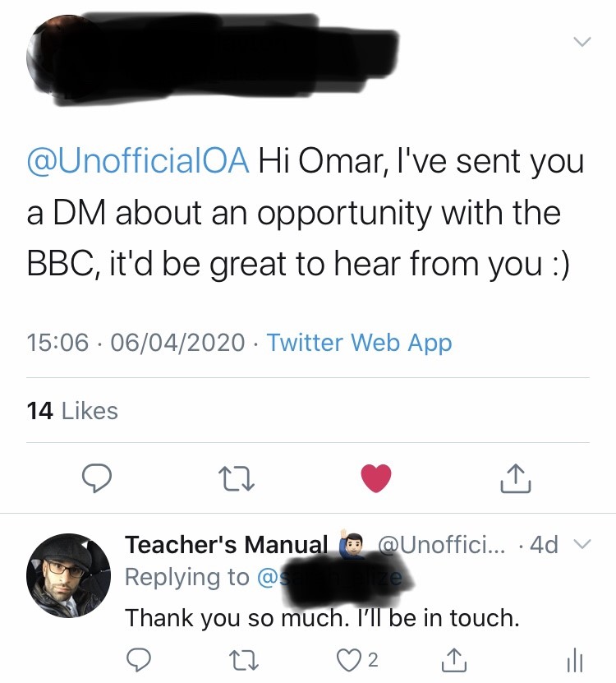616x683 pixels.
Task: Open the reply composer on the main tweet
Action: [96, 479]
